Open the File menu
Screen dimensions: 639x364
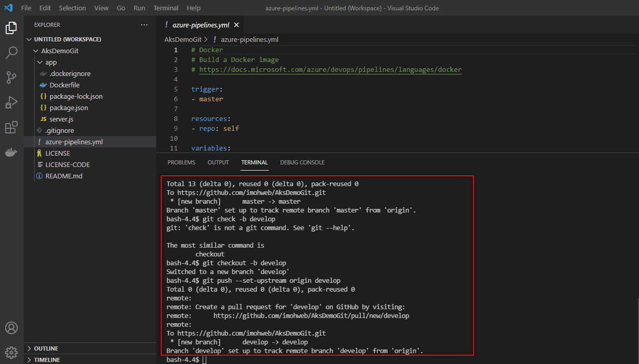[x=26, y=8]
